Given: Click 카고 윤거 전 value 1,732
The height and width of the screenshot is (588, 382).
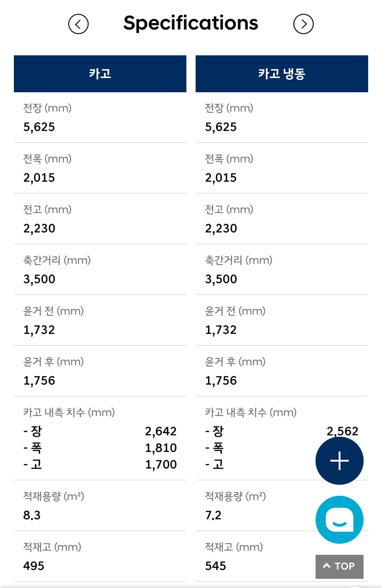Looking at the screenshot, I should pos(39,330).
